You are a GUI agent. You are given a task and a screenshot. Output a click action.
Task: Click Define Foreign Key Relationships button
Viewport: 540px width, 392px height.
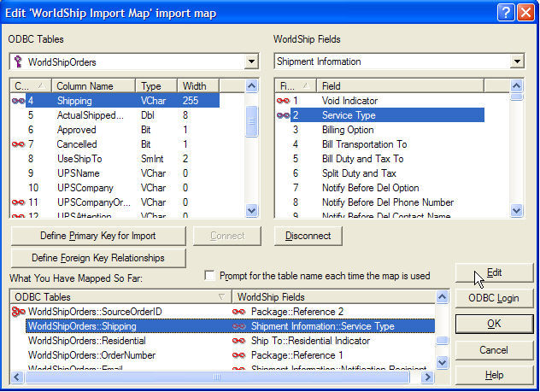(x=98, y=258)
